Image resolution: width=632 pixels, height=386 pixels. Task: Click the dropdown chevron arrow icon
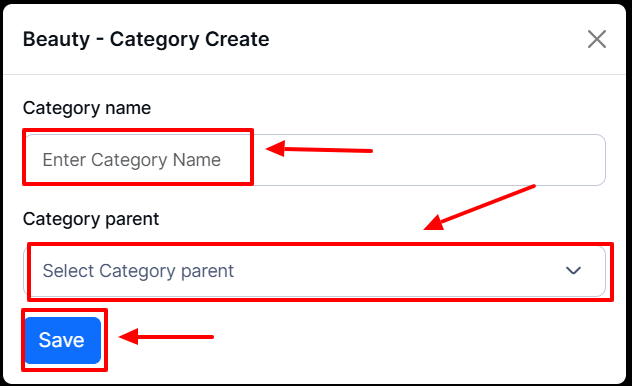[573, 270]
